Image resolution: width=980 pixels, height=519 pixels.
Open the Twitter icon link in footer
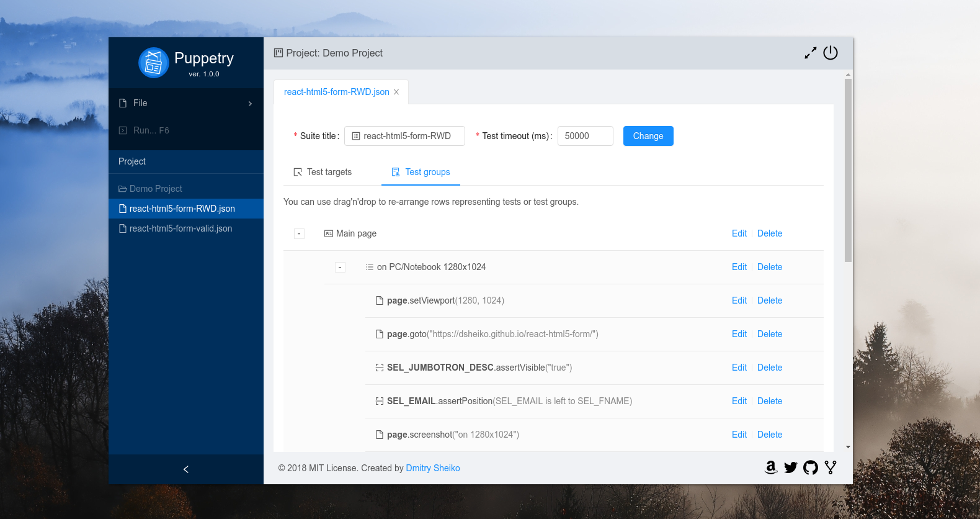(791, 467)
